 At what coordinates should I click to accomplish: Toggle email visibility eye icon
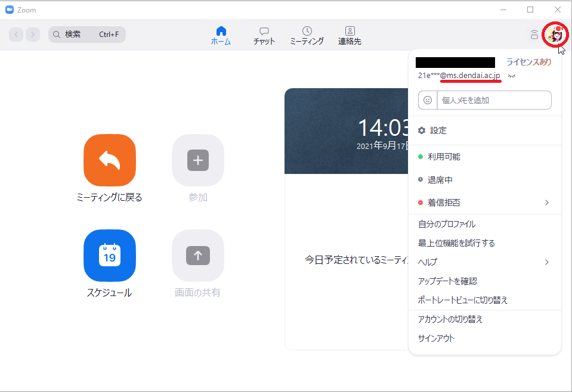(512, 76)
